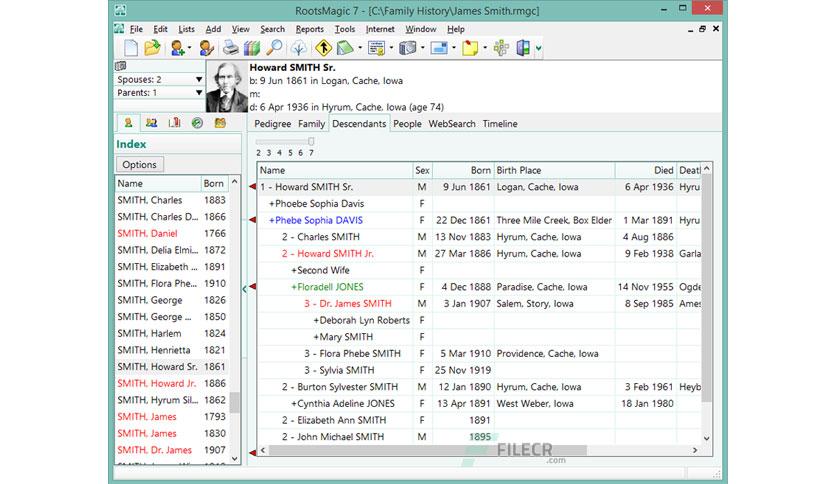Click the Add Person toolbar icon
836x484 pixels.
coord(178,48)
